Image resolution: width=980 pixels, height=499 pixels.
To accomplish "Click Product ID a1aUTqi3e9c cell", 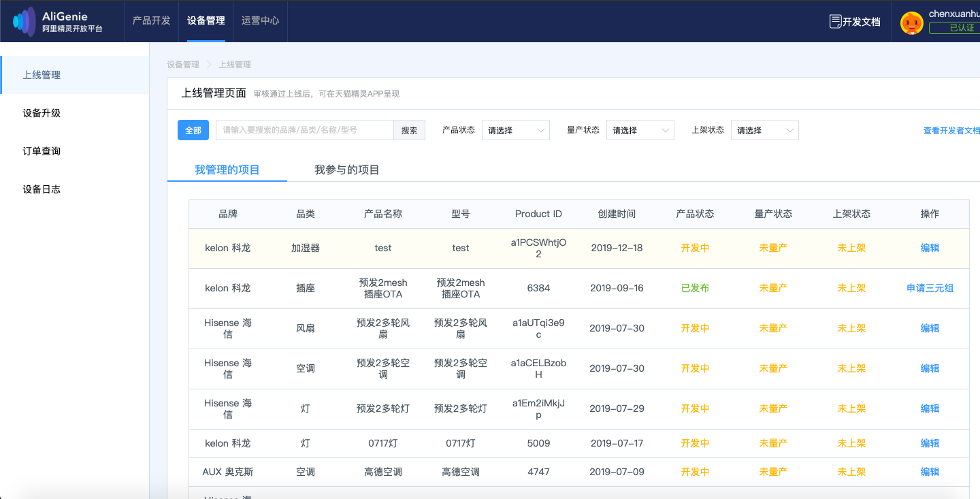I will pyautogui.click(x=538, y=328).
